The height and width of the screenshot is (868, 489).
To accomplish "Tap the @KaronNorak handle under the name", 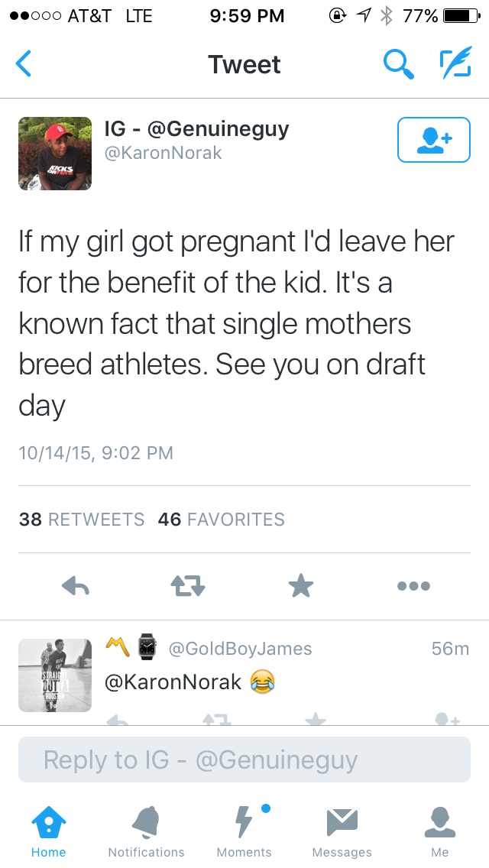I will 163,153.
